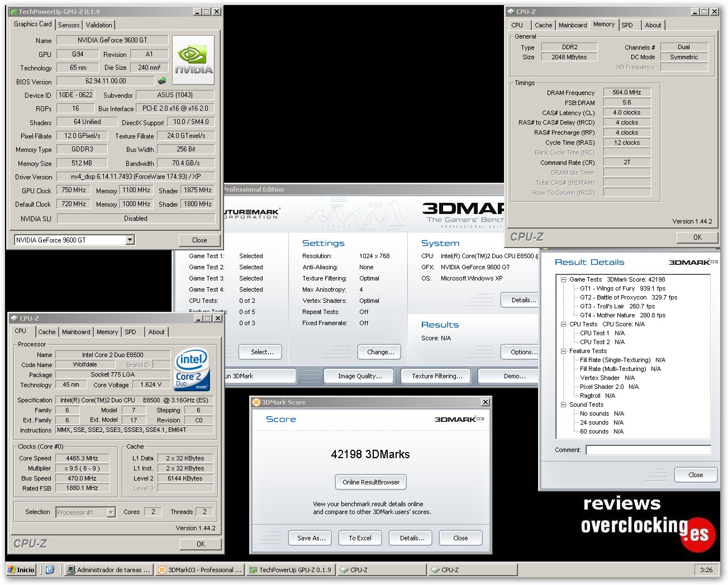Screen dimensions: 728x585
Task: Close the Result Details window
Action: click(696, 475)
